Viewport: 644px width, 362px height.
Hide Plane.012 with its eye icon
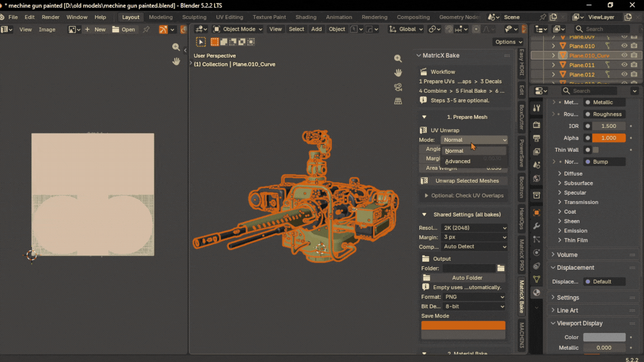(x=624, y=74)
